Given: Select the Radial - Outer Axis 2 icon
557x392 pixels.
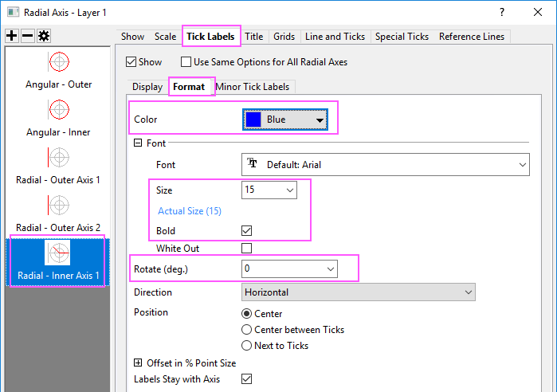Looking at the screenshot, I should tap(59, 205).
